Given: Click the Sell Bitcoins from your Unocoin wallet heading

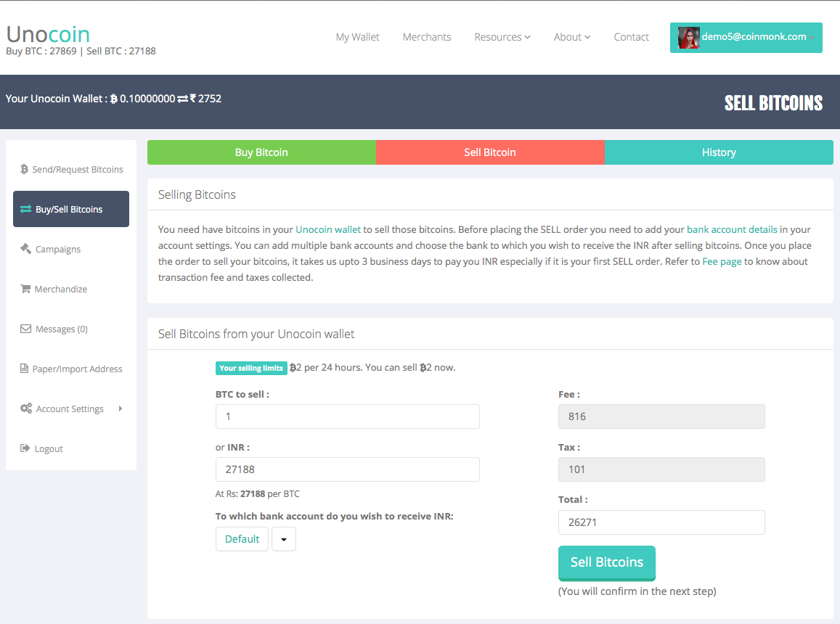Looking at the screenshot, I should tap(256, 334).
